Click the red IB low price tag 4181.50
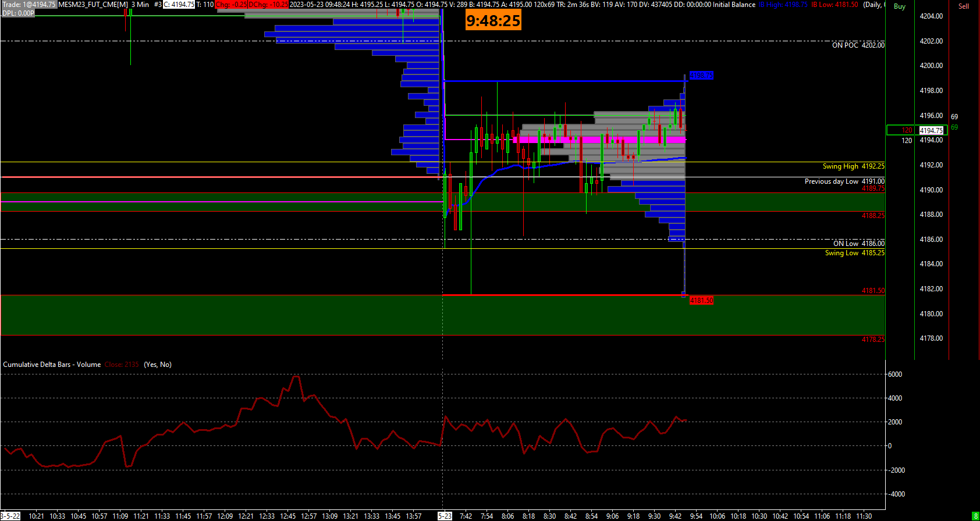This screenshot has width=980, height=521. (x=701, y=301)
